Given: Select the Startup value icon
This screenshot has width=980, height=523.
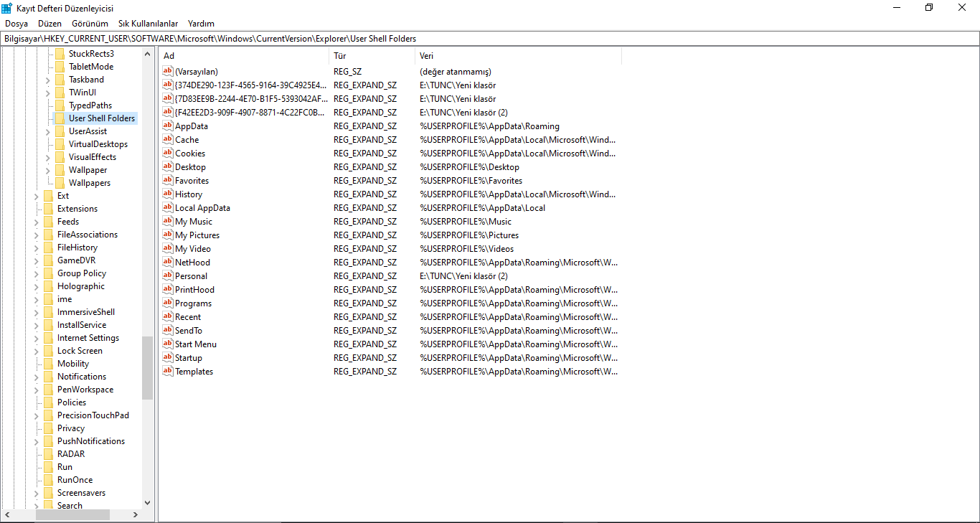Looking at the screenshot, I should pyautogui.click(x=168, y=357).
